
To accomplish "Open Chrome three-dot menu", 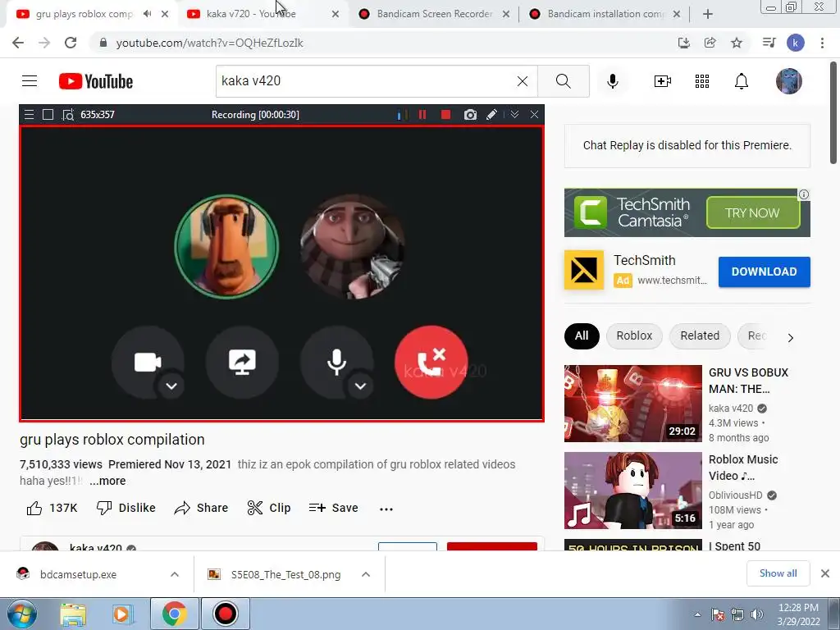I will tap(822, 43).
